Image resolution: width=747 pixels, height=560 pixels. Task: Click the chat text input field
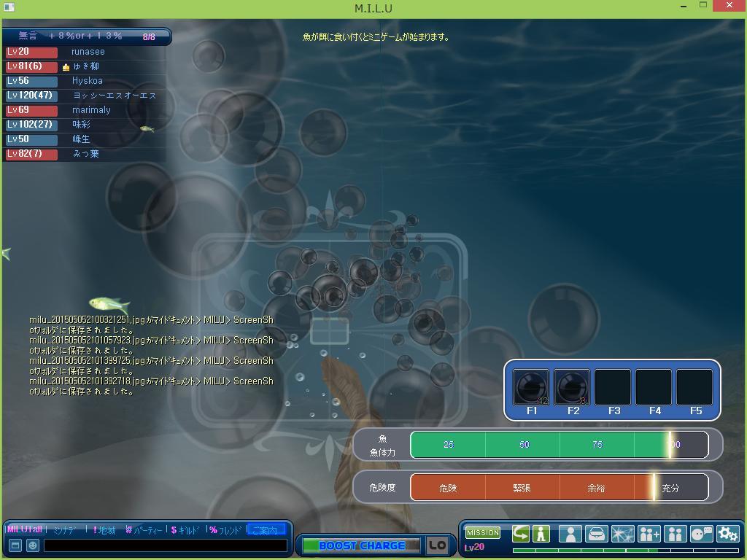click(x=165, y=545)
